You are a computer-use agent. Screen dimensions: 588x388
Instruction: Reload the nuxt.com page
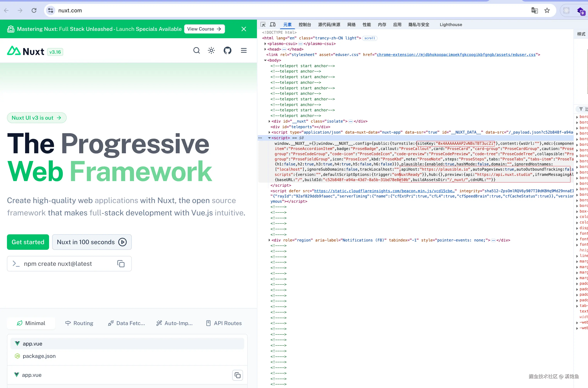click(x=34, y=10)
